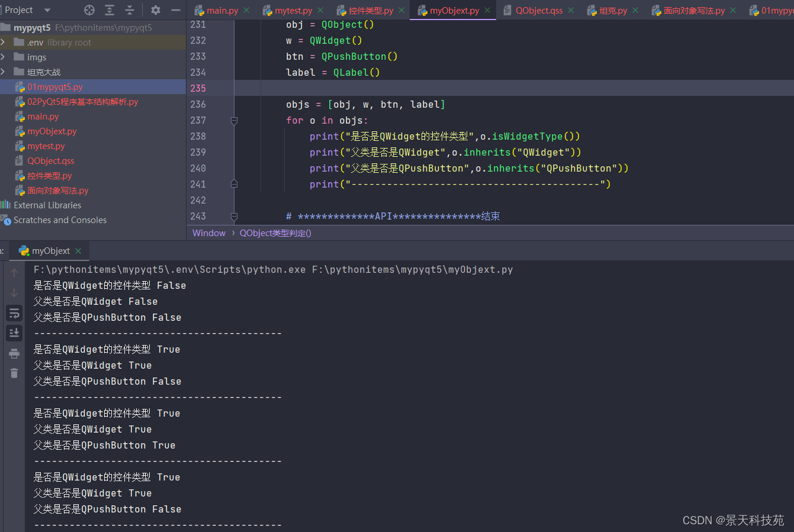
Task: Hide the Project panel with the minus icon
Action: coord(176,10)
